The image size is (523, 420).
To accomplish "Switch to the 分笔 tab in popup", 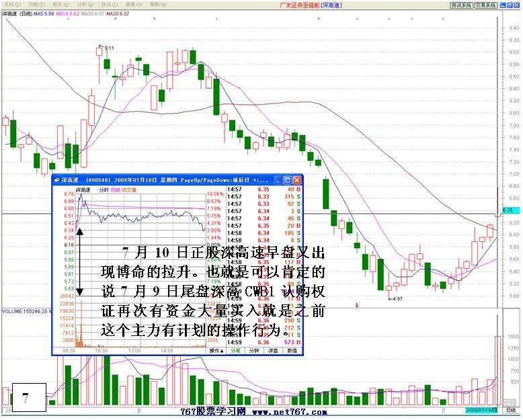I will pyautogui.click(x=235, y=350).
